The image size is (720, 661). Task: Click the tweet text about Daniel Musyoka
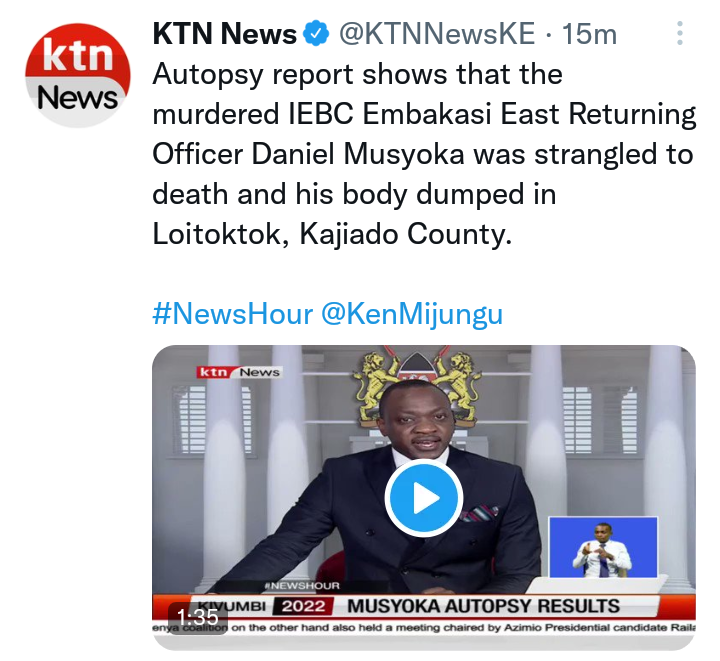(x=423, y=154)
